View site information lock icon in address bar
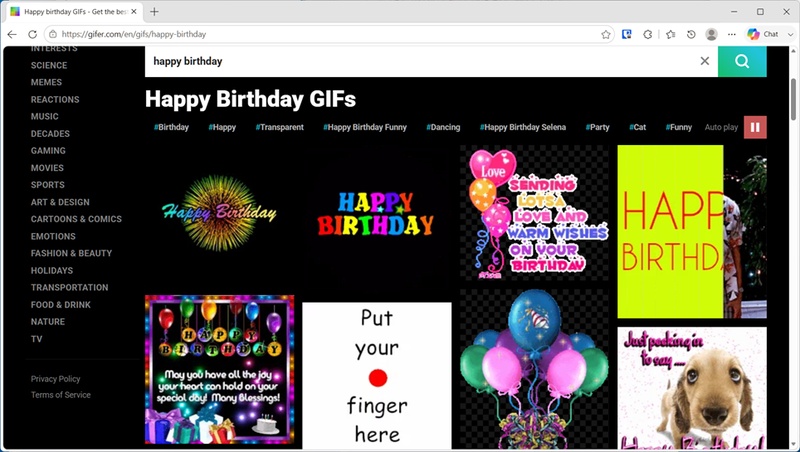 53,34
